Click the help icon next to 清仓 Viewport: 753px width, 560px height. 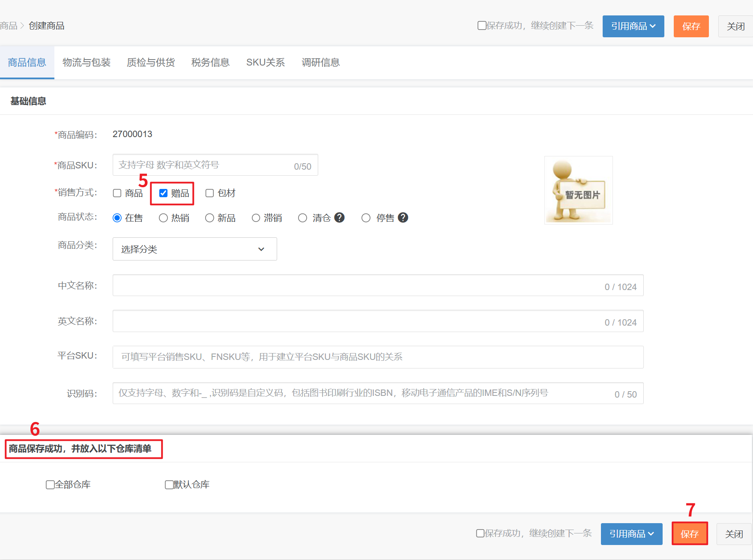[x=339, y=218]
